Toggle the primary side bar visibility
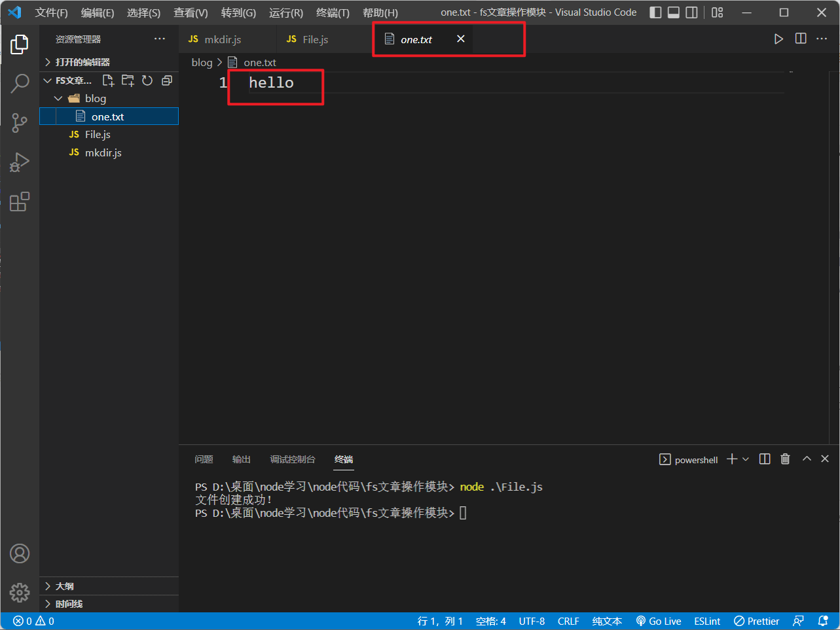 coord(655,12)
